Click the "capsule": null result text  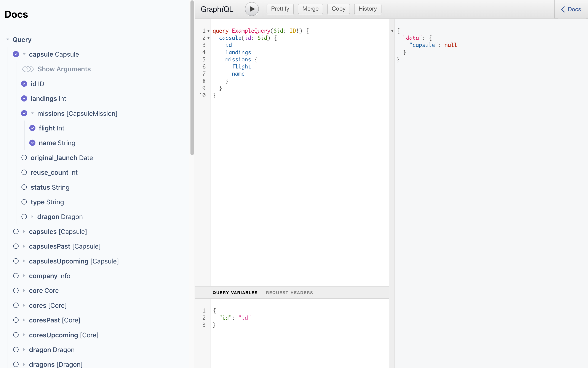coord(433,45)
